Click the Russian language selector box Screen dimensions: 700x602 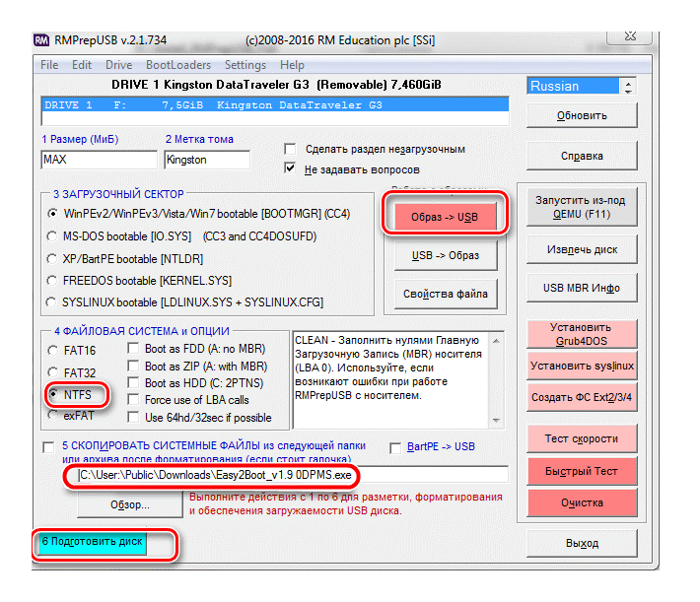click(x=573, y=86)
